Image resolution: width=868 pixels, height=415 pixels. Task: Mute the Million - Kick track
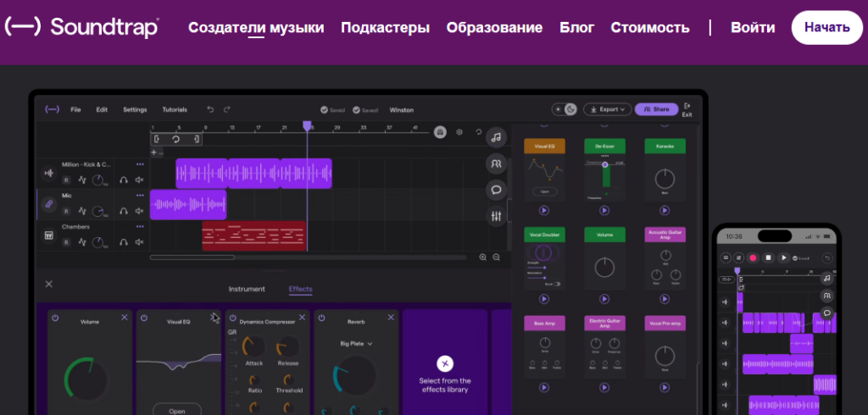140,180
